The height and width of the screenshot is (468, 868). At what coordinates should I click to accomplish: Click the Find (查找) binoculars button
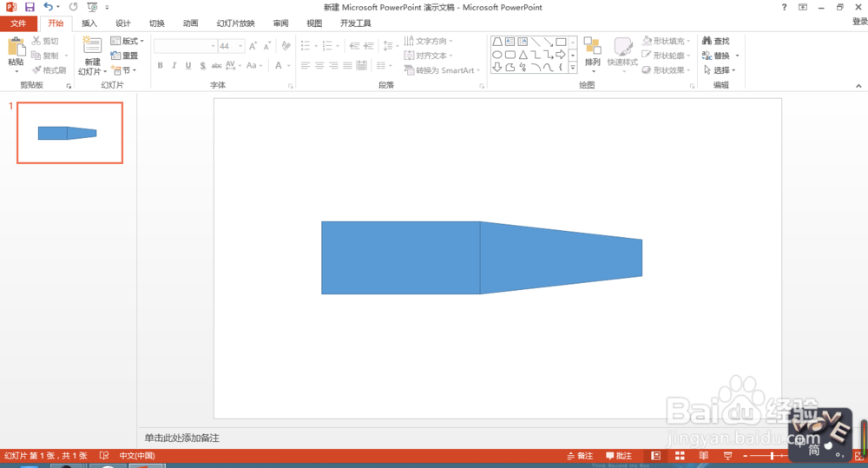click(716, 41)
